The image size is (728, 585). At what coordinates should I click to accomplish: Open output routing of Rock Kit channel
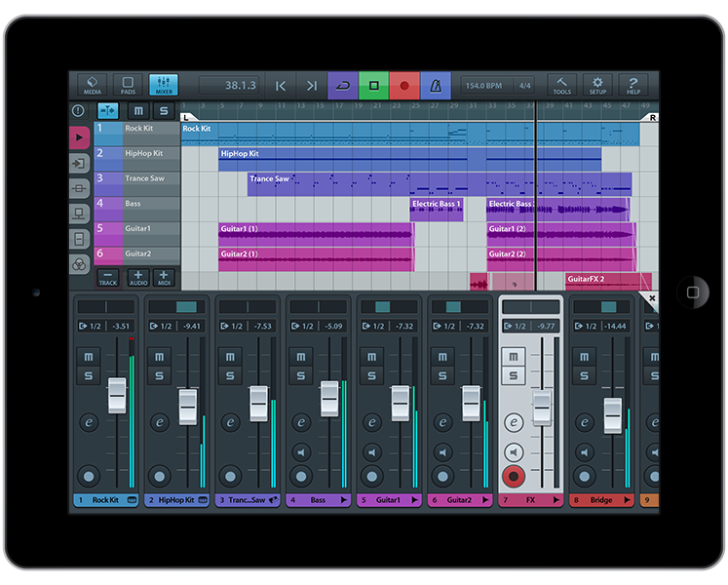coord(91,327)
